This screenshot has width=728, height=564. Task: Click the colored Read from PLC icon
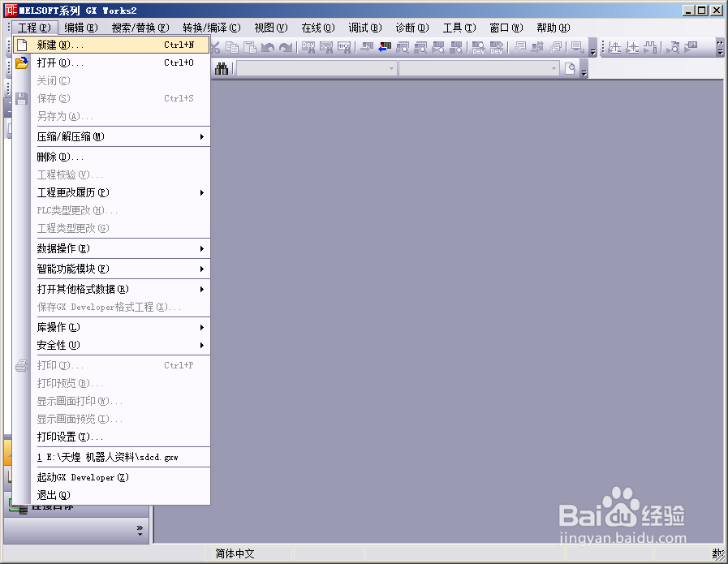click(x=385, y=47)
